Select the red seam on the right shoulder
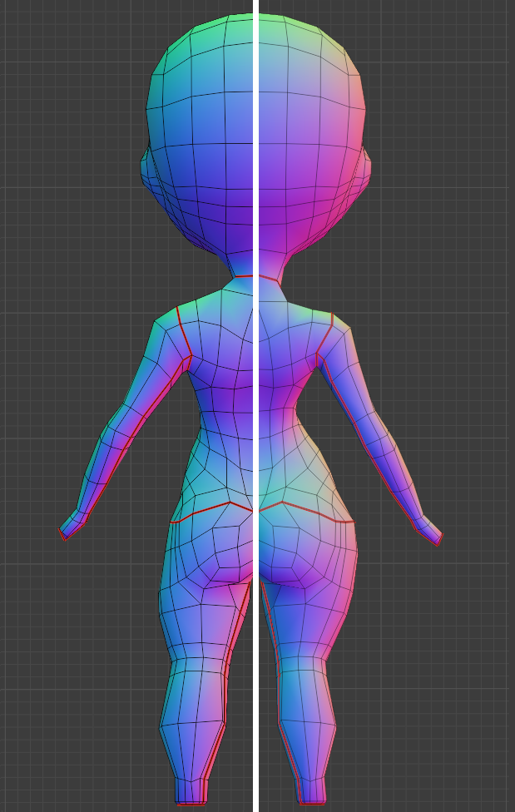The image size is (515, 812). [x=324, y=334]
